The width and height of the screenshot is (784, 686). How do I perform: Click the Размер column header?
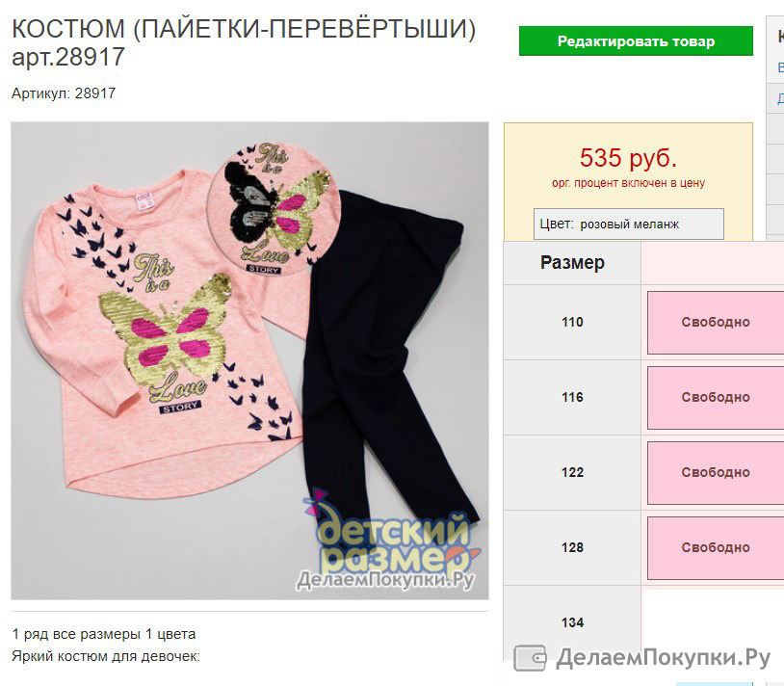[x=572, y=263]
